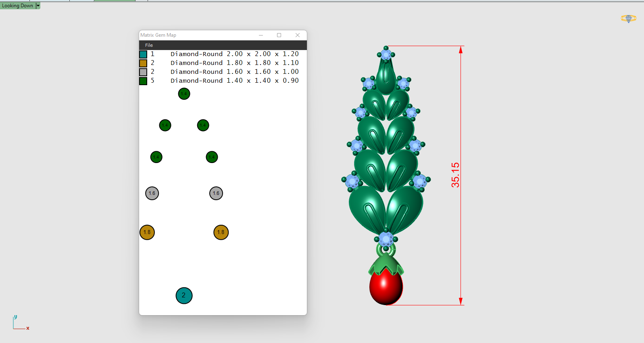Click the Looking Down viewport label

pos(17,6)
